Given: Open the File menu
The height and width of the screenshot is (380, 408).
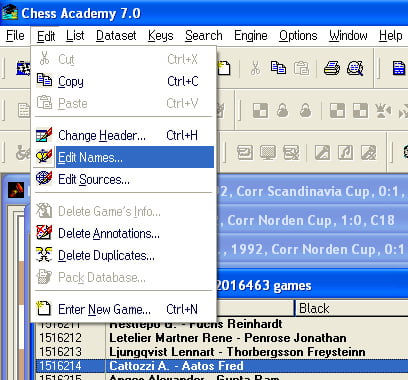Looking at the screenshot, I should coord(15,36).
